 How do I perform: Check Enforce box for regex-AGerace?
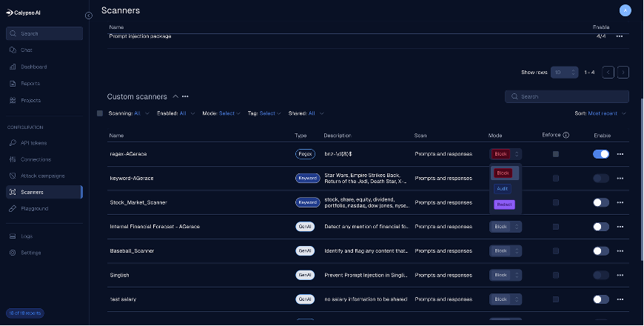point(556,154)
